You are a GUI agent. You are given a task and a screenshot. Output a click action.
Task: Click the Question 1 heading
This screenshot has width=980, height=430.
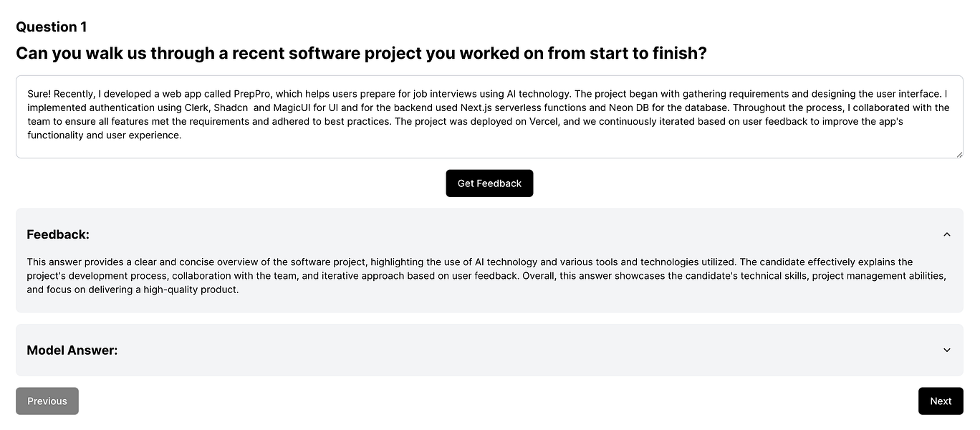(52, 27)
